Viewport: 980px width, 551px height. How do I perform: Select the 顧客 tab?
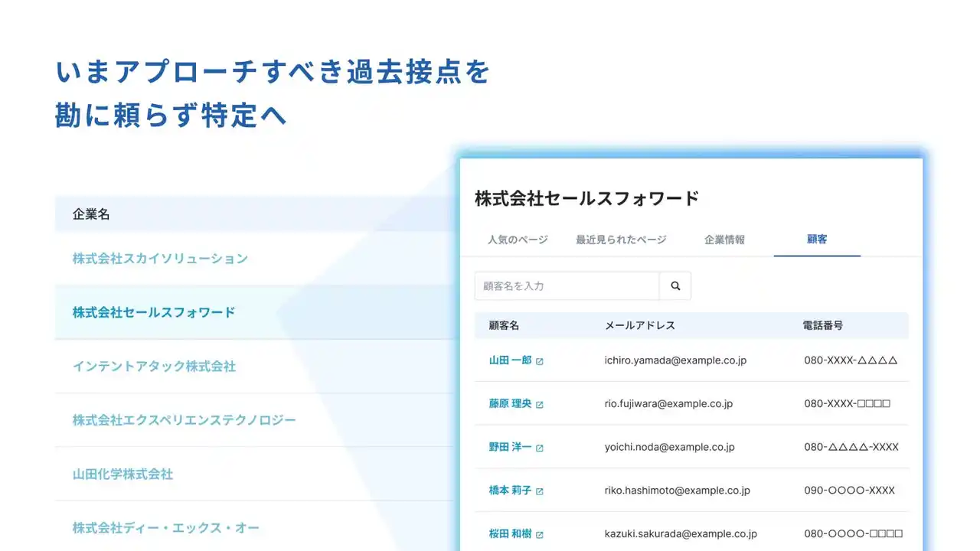click(x=817, y=240)
